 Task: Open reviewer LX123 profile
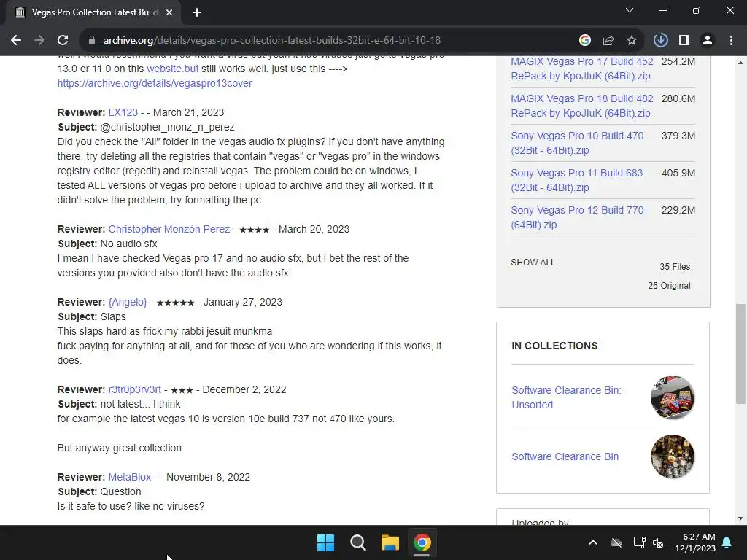[x=123, y=112]
